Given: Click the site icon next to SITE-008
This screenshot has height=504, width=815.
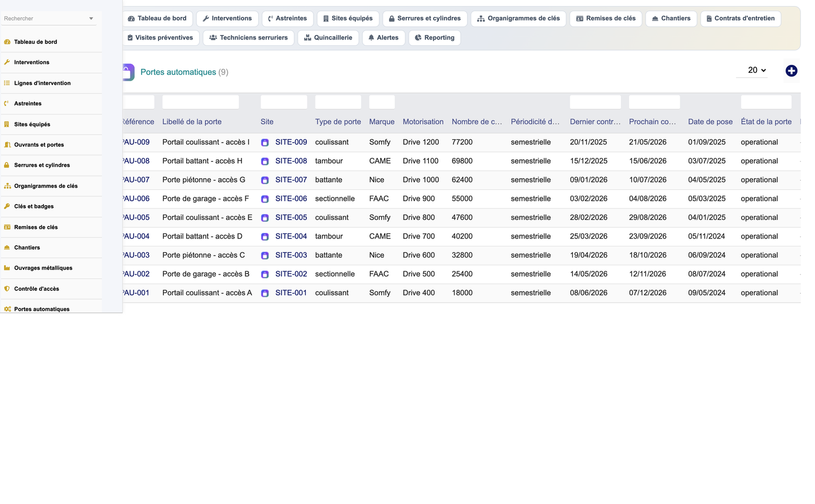Looking at the screenshot, I should [x=265, y=161].
